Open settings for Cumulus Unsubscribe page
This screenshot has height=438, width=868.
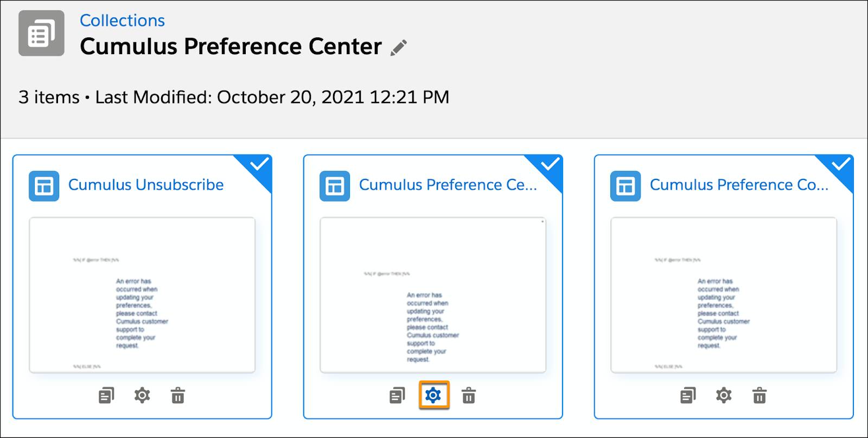(x=143, y=396)
